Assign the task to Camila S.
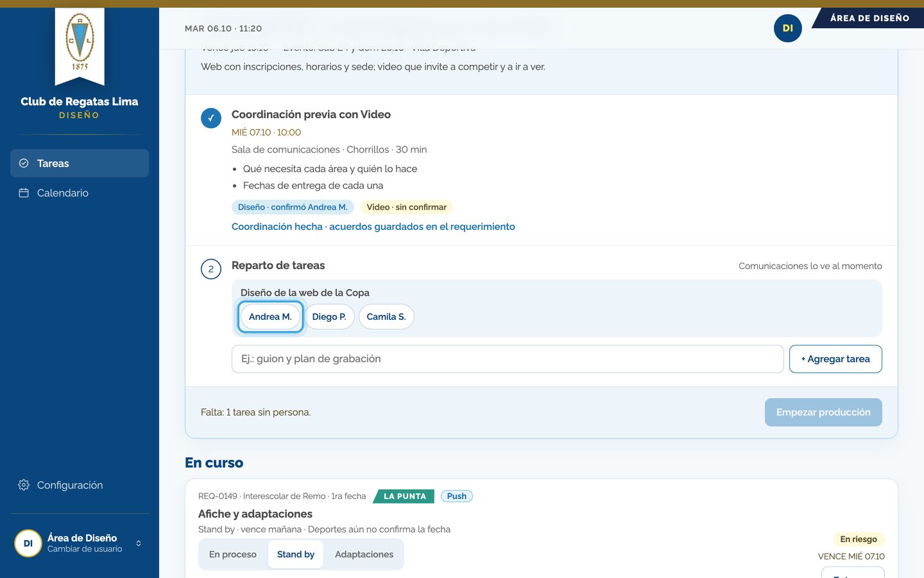This screenshot has height=578, width=924. (x=386, y=317)
